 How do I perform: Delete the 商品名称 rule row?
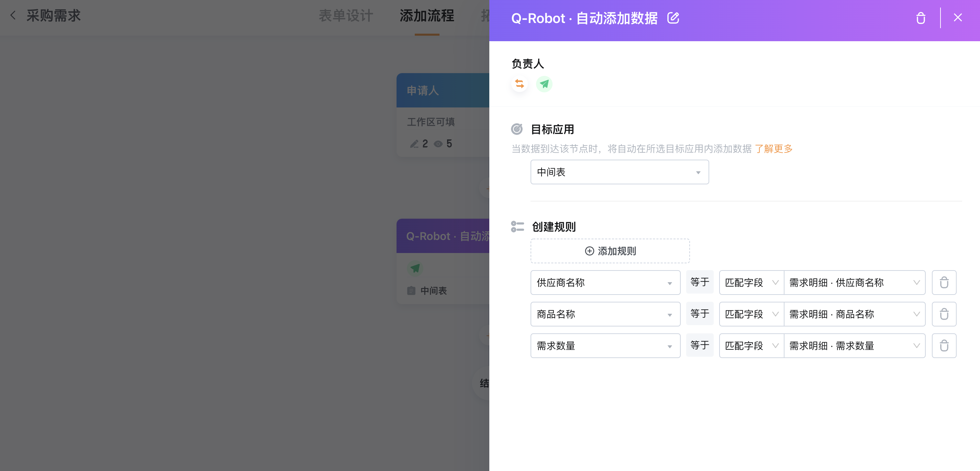coord(944,314)
